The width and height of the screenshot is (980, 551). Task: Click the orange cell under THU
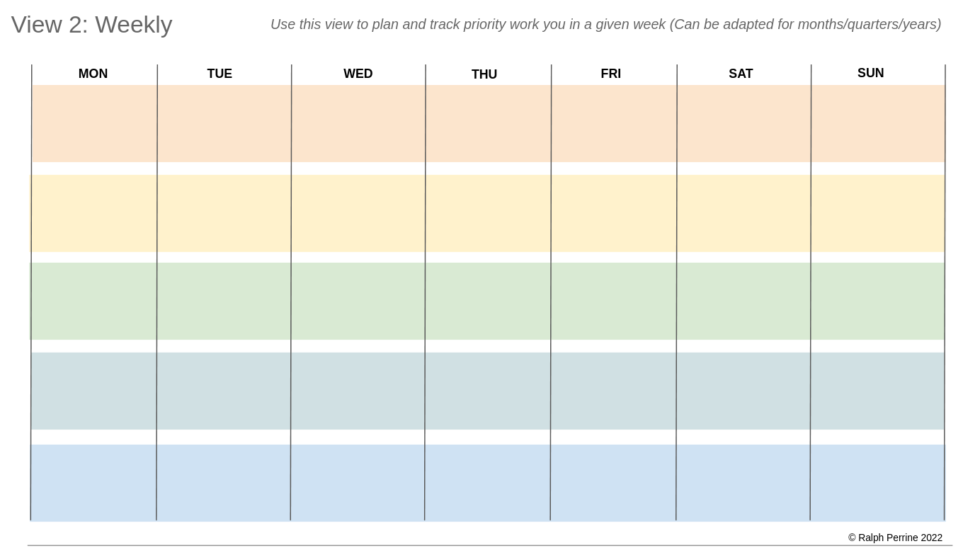click(489, 123)
